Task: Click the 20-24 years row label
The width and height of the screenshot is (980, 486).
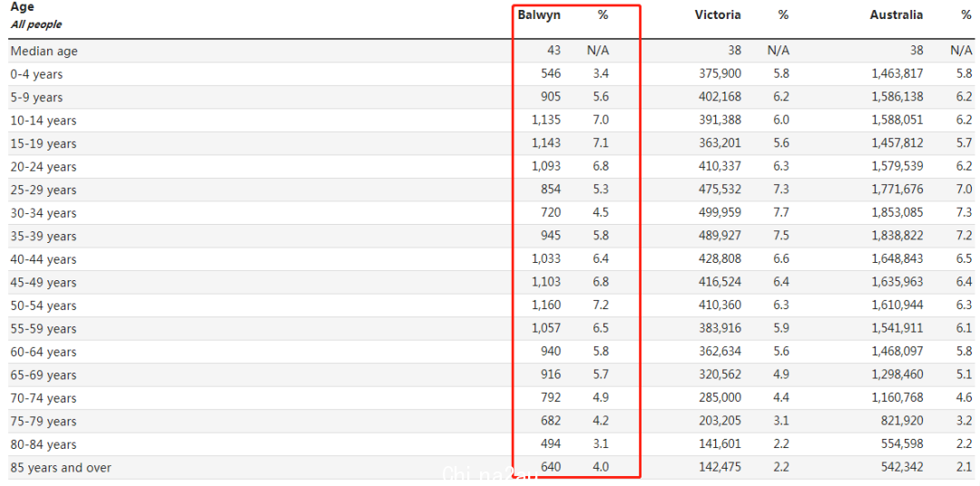Action: point(44,168)
